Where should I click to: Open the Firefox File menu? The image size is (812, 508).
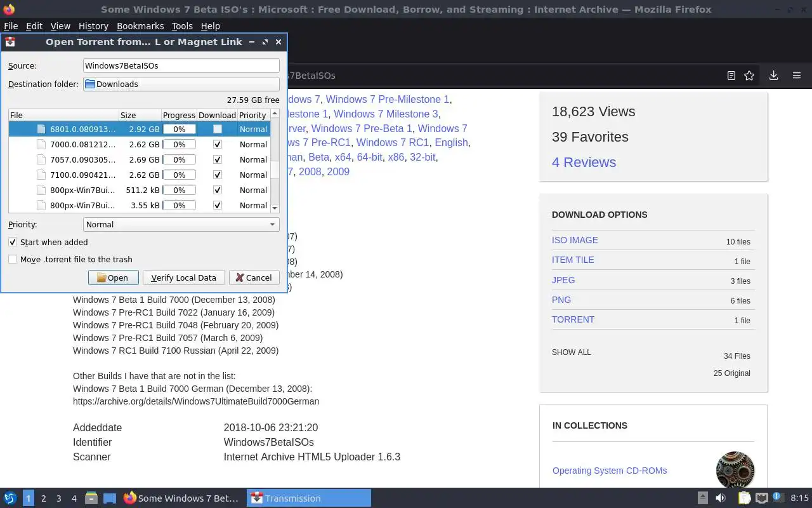(11, 26)
